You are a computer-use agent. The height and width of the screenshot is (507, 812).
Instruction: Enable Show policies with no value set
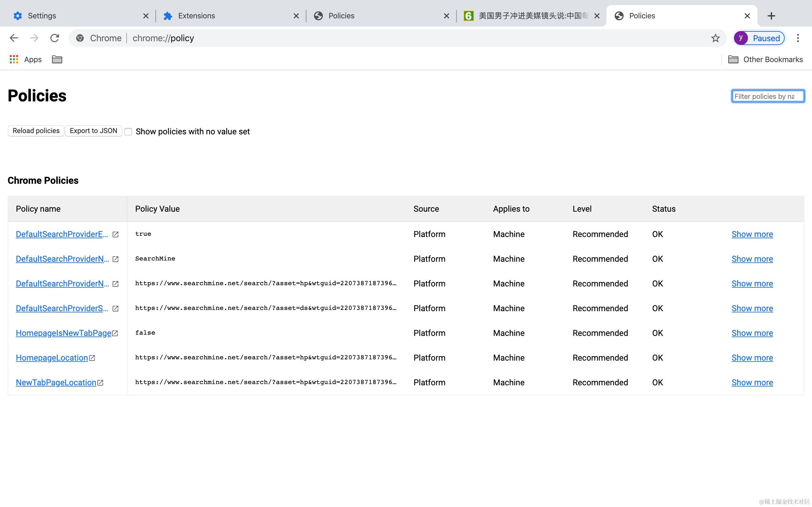[x=128, y=132]
